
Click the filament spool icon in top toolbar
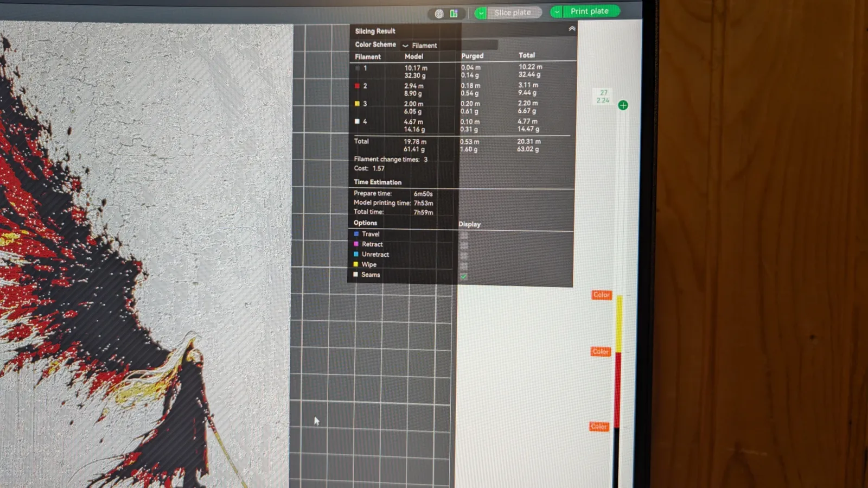coord(439,14)
